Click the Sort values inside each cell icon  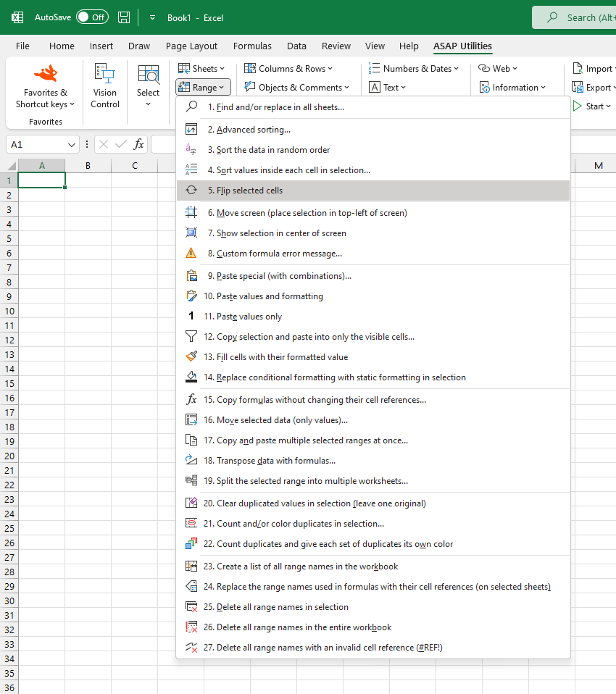[191, 170]
